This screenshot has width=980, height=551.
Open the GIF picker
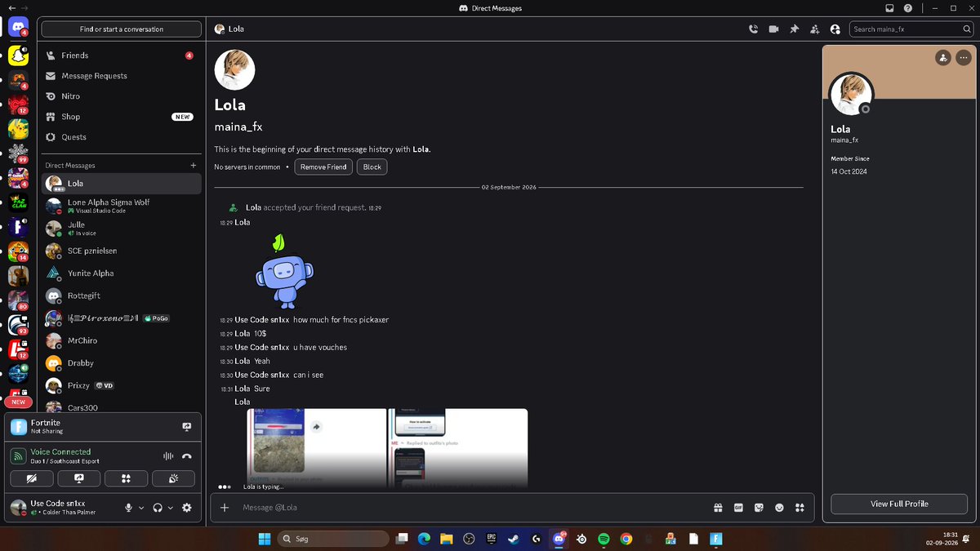738,507
